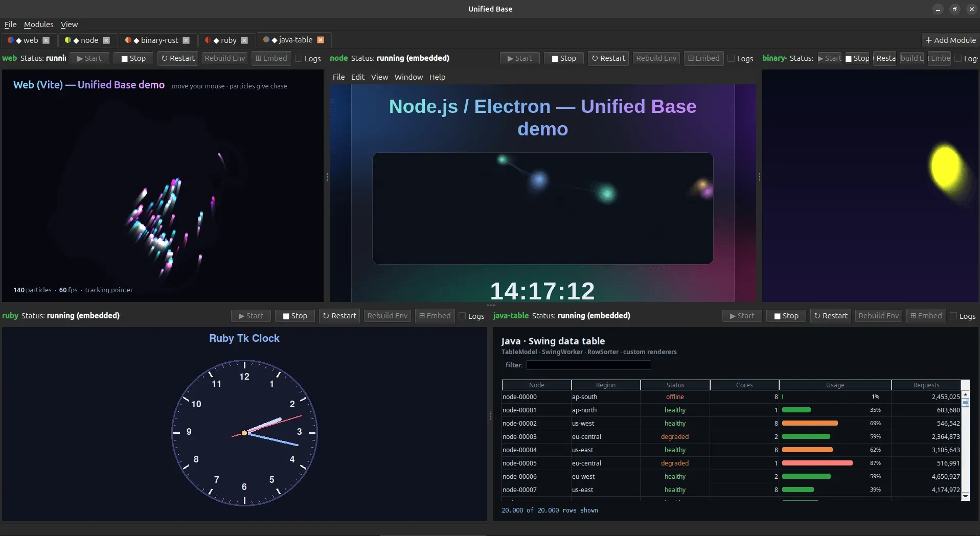Restart the node module
Screen dimensions: 980x536
pyautogui.click(x=608, y=58)
